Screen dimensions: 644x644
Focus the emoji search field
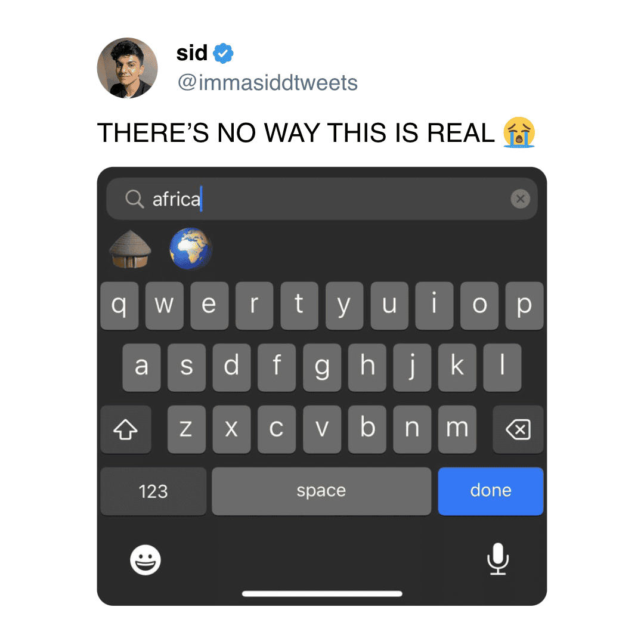point(322,199)
